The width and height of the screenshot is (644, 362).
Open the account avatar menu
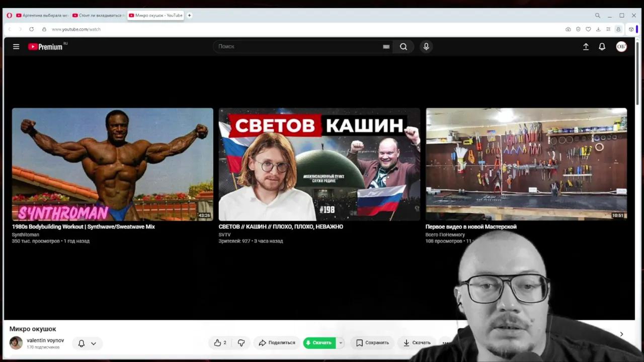click(x=621, y=47)
